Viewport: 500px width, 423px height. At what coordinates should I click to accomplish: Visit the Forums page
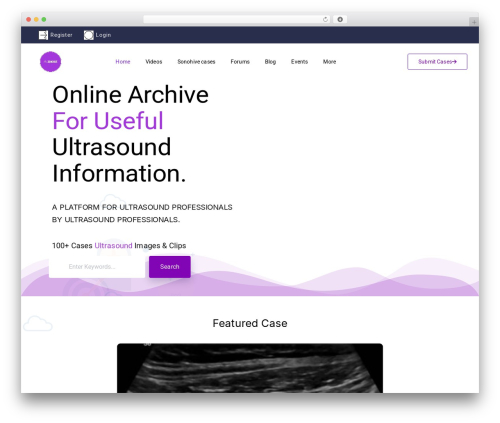pyautogui.click(x=240, y=62)
